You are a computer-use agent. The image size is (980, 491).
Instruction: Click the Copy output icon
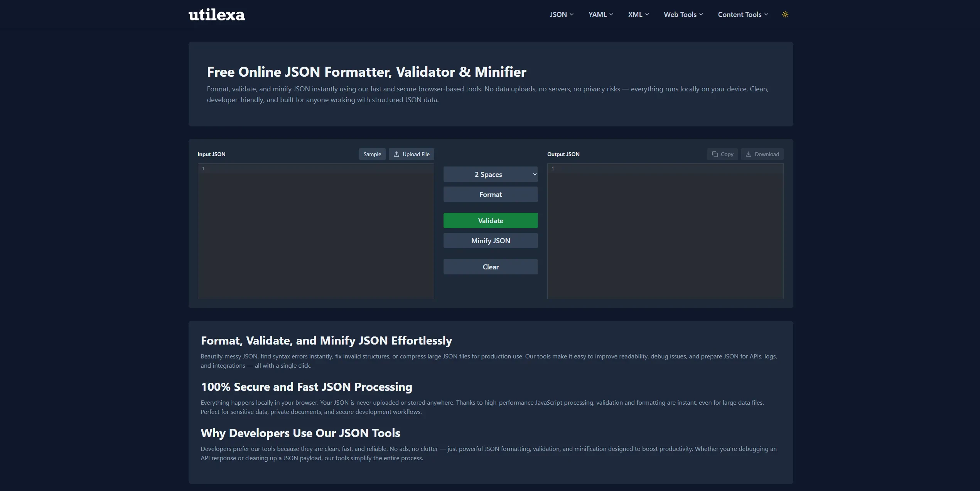(715, 154)
